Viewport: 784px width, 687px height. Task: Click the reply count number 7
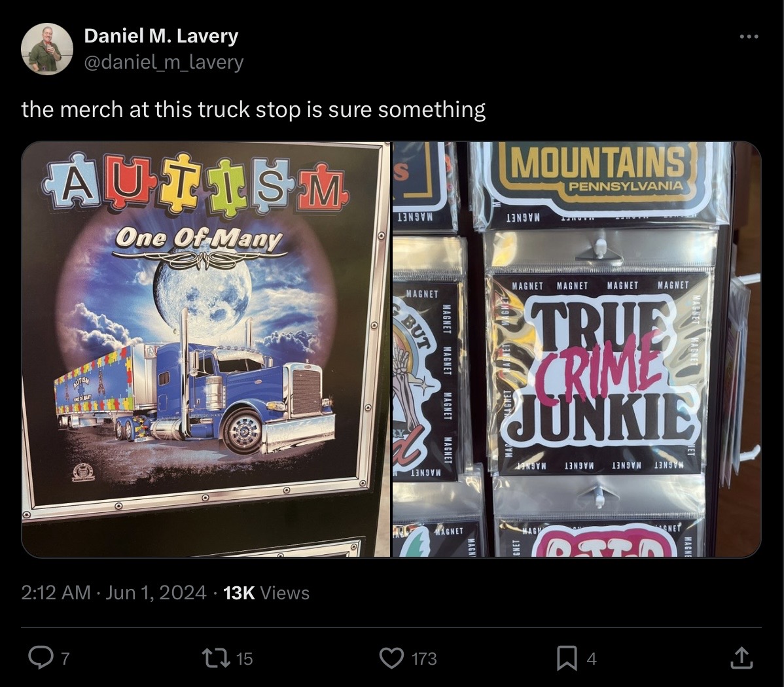click(65, 658)
